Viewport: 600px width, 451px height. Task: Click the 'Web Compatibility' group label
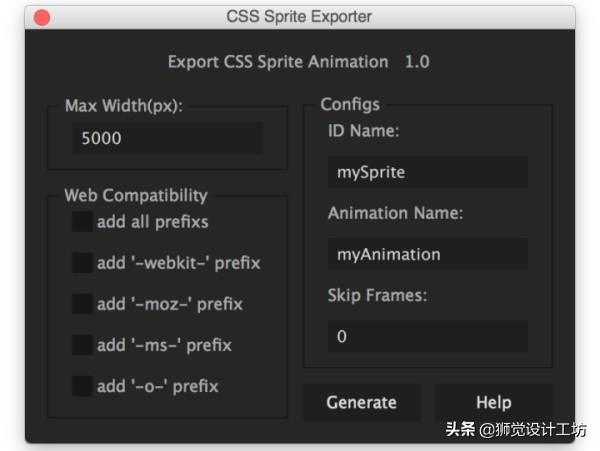click(x=136, y=195)
